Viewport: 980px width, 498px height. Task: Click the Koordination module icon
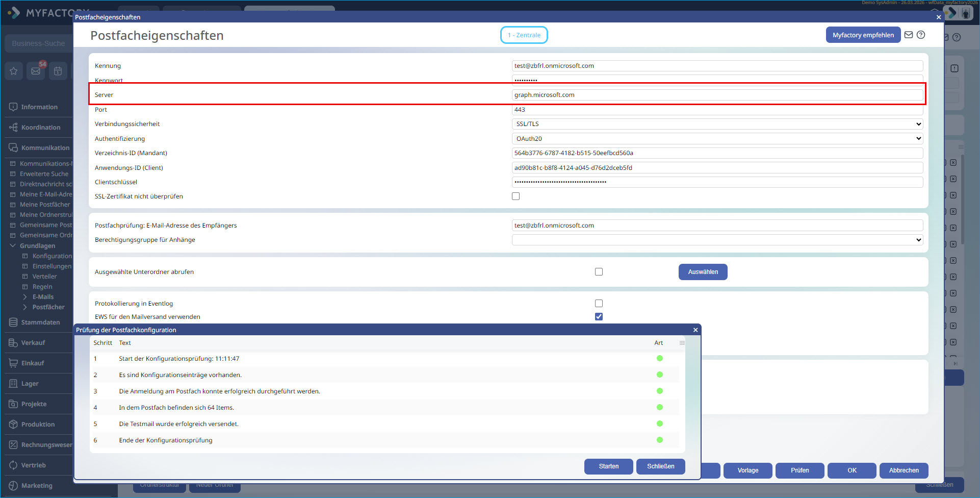coord(13,128)
